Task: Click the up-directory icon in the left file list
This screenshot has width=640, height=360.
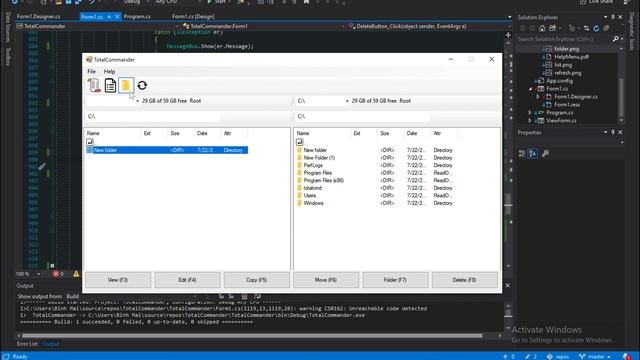Action: pos(90,142)
